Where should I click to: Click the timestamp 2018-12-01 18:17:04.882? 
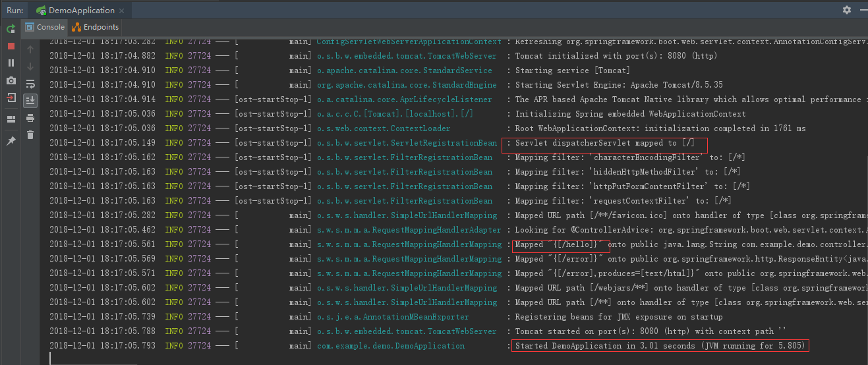pyautogui.click(x=103, y=56)
